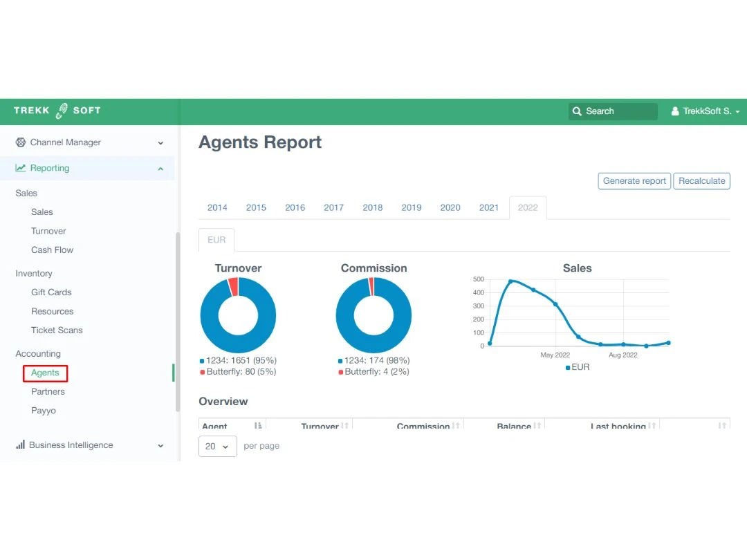Expand the Channel Manager menu chevron
Viewport: 747px width, 560px height.
pos(160,143)
